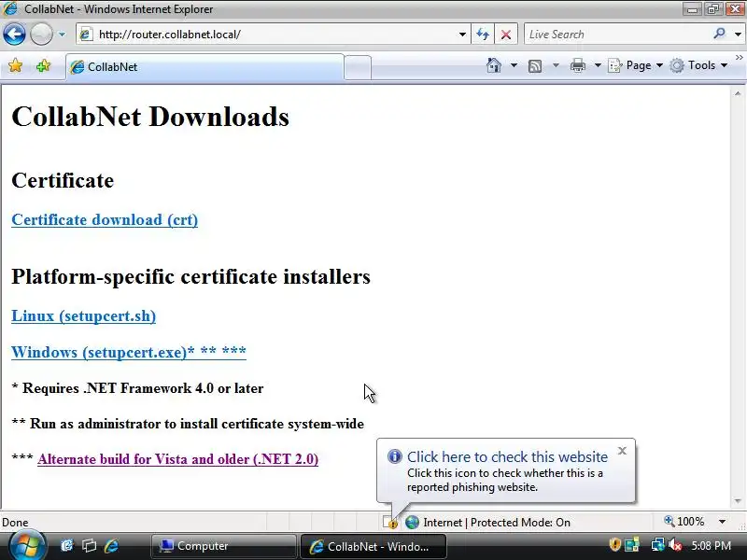
Task: Click the security shield tray icon
Action: 614,544
